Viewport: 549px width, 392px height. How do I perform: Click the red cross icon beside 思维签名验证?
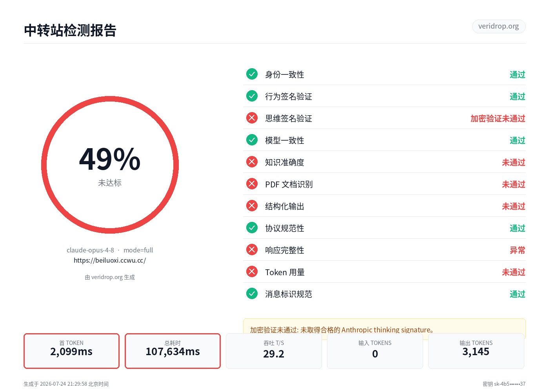(x=252, y=118)
